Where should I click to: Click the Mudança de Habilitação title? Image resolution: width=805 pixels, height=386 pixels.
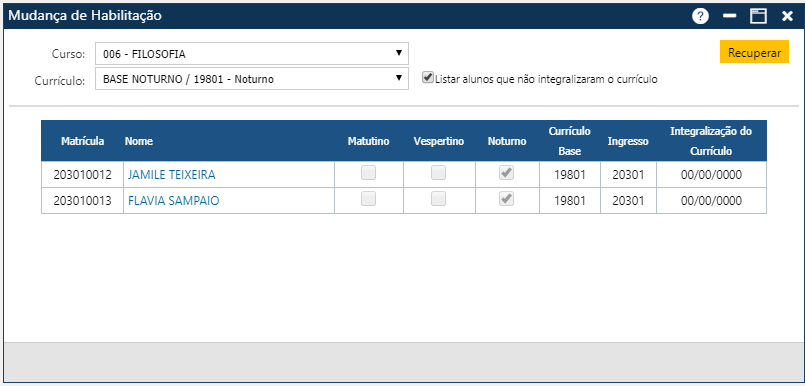coord(85,16)
